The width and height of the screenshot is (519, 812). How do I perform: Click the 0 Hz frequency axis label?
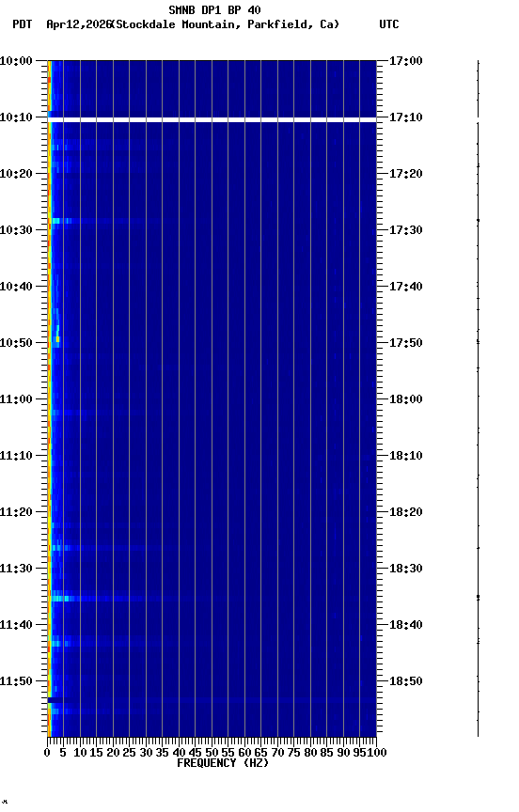click(48, 753)
